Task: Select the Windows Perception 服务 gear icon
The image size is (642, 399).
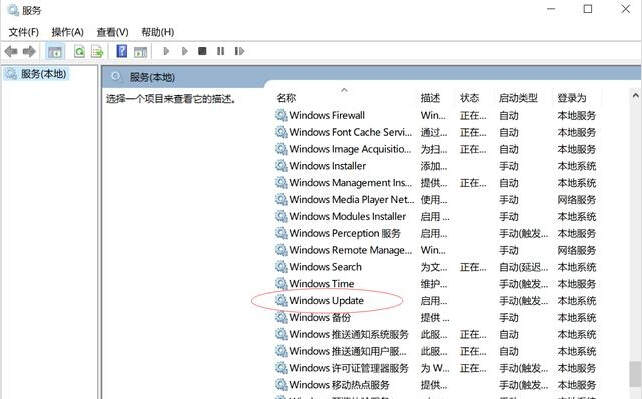Action: (x=281, y=233)
